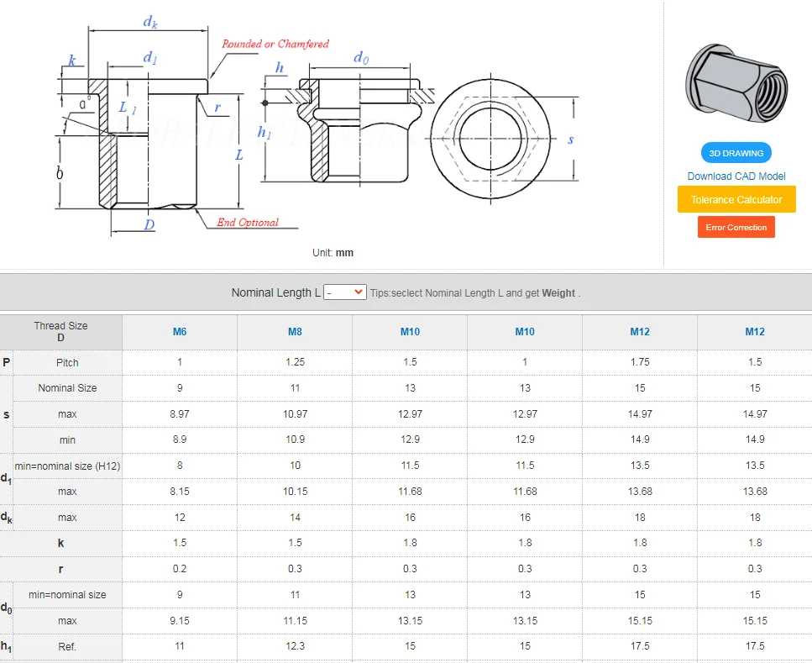Select the M8 column header
The image size is (812, 663).
pyautogui.click(x=295, y=332)
